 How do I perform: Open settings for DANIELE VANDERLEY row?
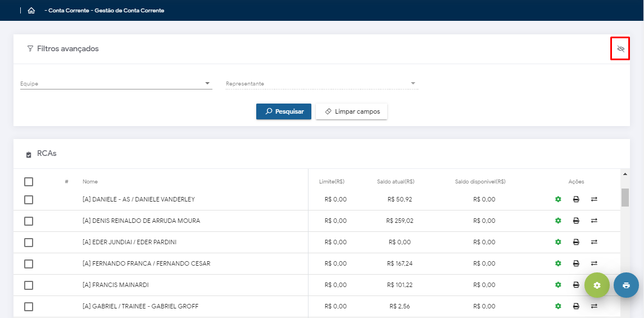pos(558,199)
